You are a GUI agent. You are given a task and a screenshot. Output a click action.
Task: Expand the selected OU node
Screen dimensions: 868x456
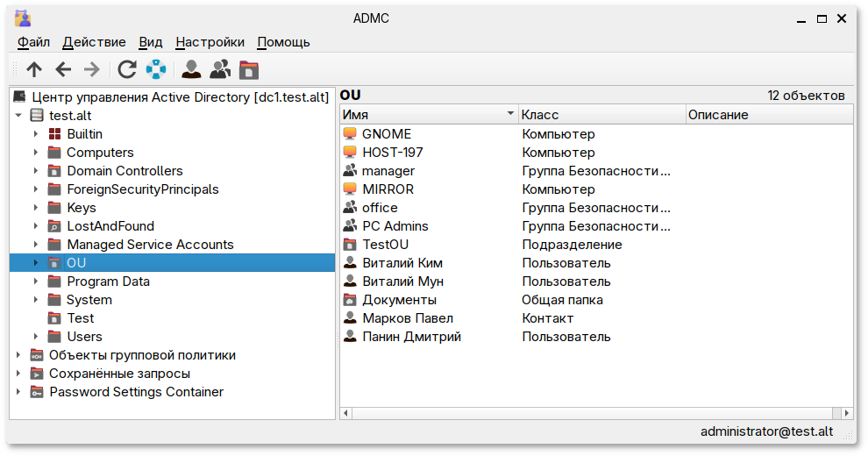tap(36, 263)
